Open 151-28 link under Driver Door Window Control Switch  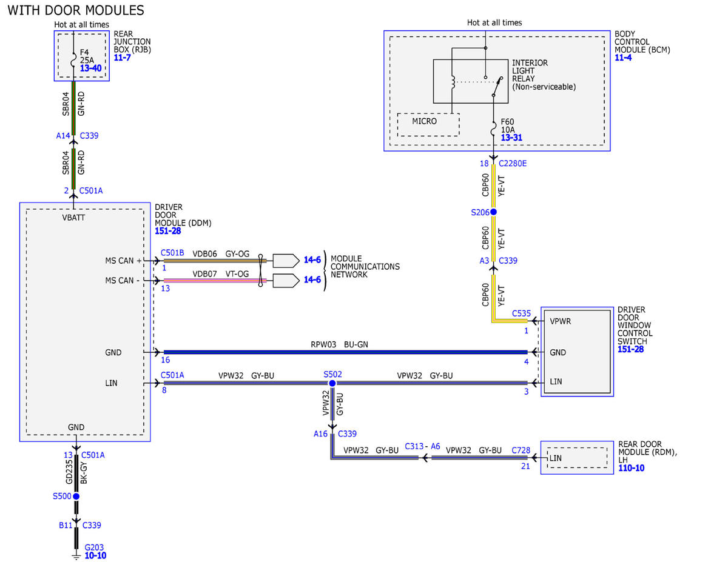(x=631, y=349)
